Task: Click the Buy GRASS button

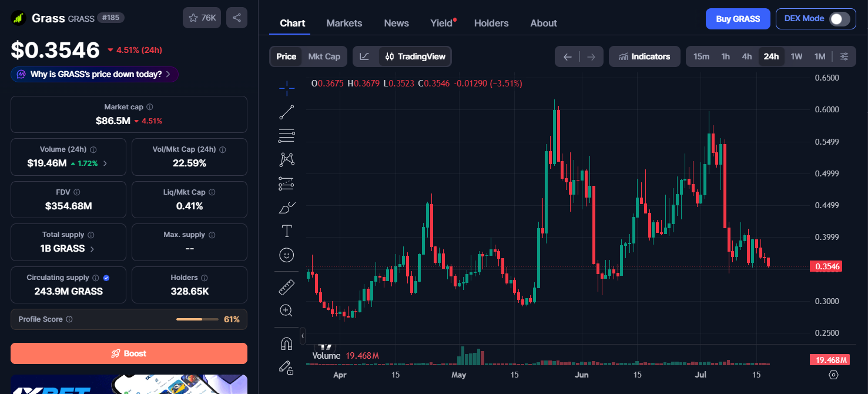Action: click(x=738, y=19)
